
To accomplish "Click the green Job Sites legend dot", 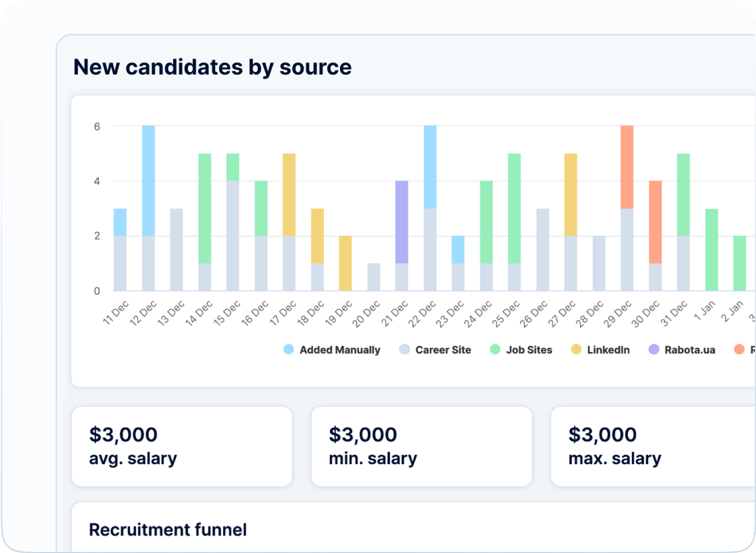I will coord(495,349).
